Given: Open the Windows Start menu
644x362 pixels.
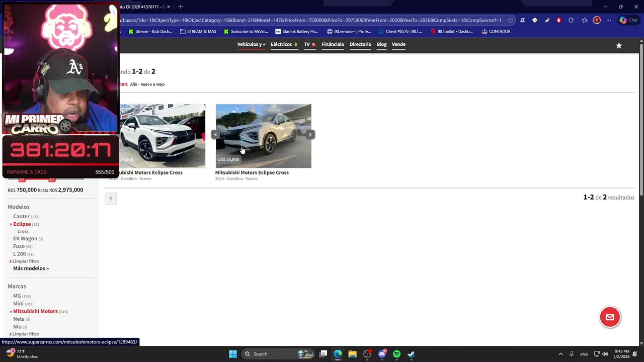Looking at the screenshot, I should (x=233, y=354).
